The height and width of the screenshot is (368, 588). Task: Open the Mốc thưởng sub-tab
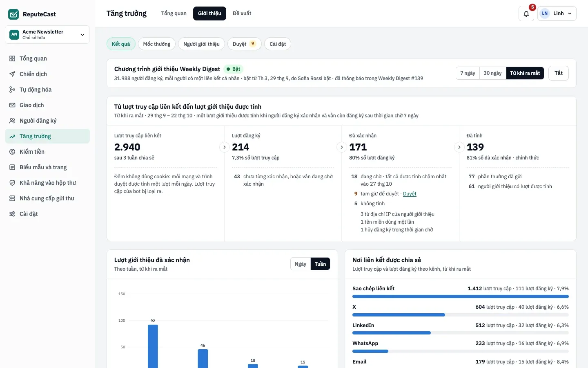pyautogui.click(x=157, y=44)
